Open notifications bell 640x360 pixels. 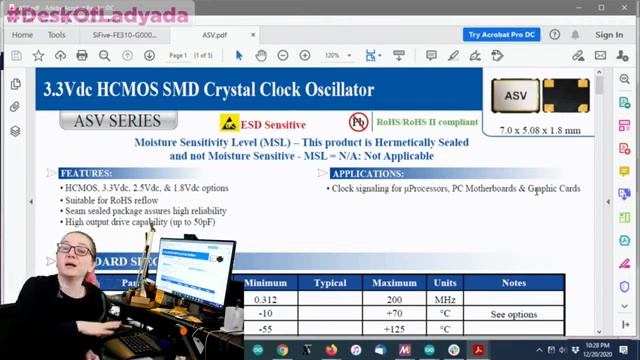coord(575,35)
